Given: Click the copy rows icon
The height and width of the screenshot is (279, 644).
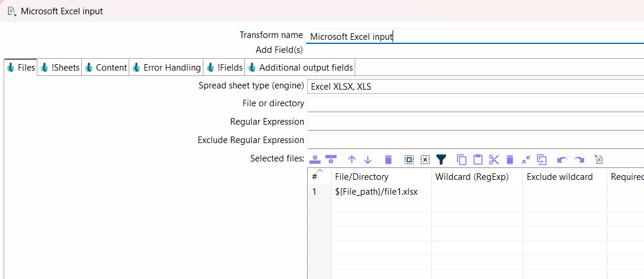Looking at the screenshot, I should click(461, 159).
